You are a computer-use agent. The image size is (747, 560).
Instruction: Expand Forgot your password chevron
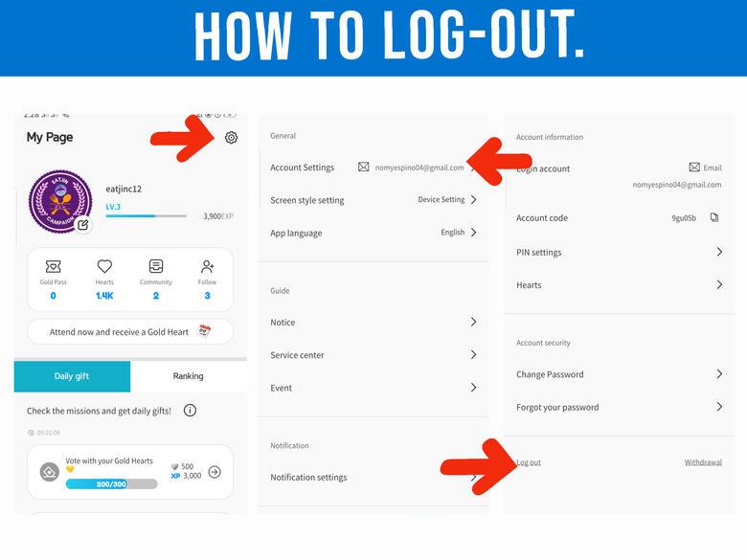click(x=719, y=407)
